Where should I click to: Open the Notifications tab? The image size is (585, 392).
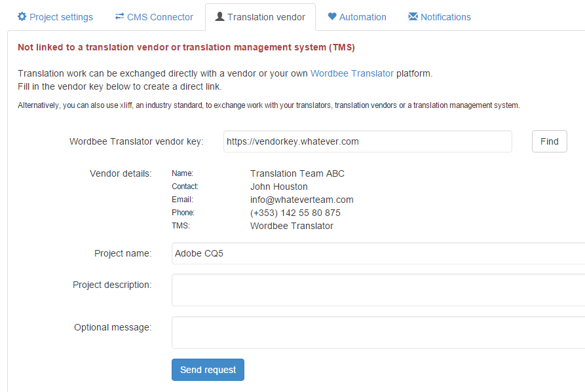pos(445,17)
